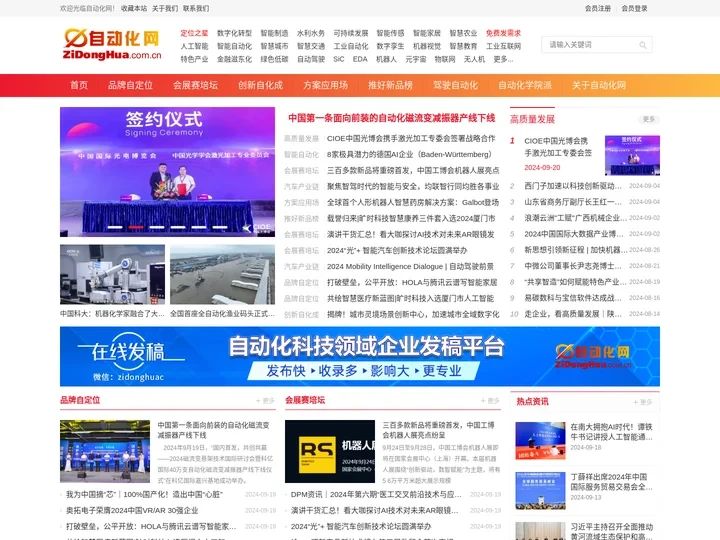Click 更多 beside 热点资讯 heading

(643, 402)
